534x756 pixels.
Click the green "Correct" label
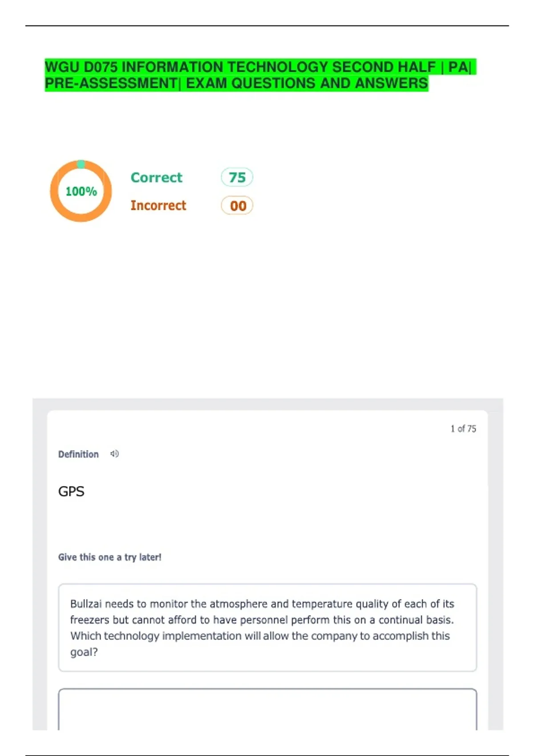(x=156, y=177)
